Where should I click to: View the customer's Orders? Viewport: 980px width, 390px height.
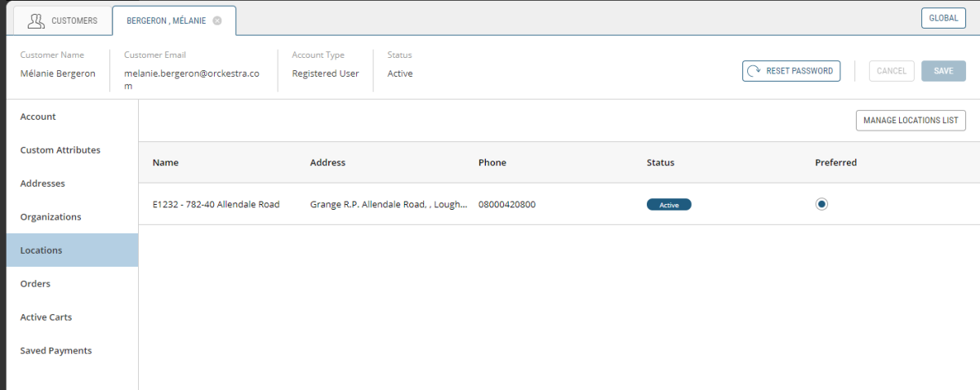point(35,284)
